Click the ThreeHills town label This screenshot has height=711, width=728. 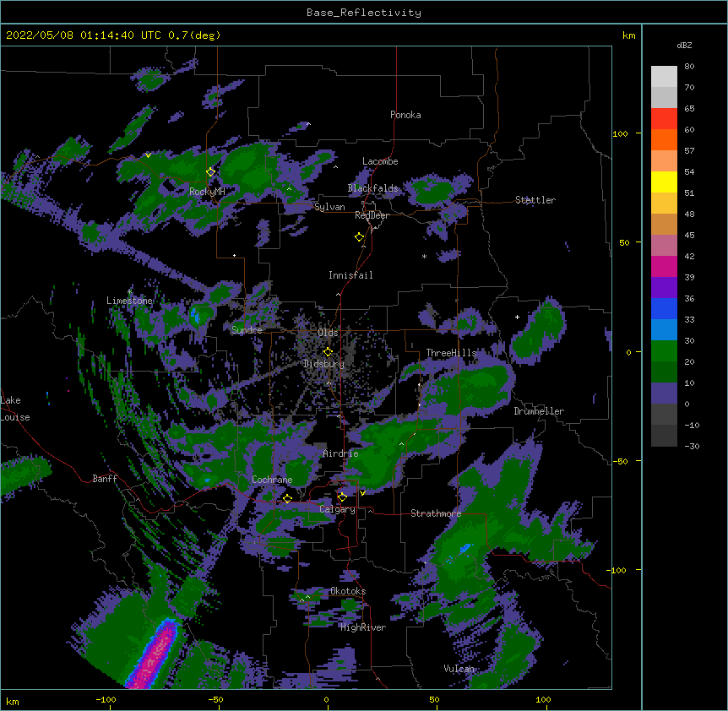pos(451,353)
